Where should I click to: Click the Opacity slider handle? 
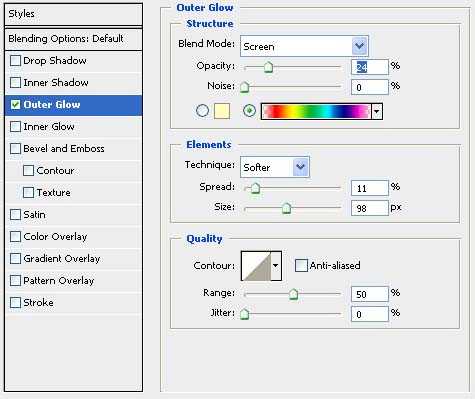[x=268, y=67]
